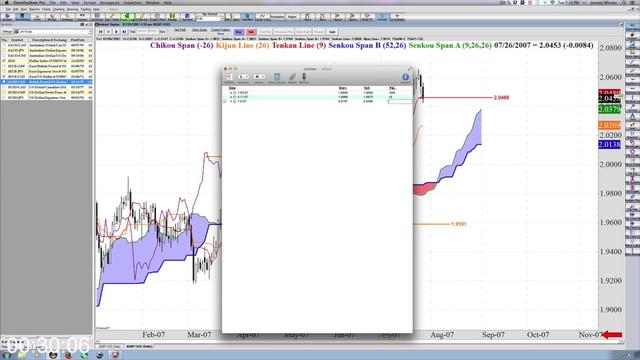Click the trash can icon in outliner toolbar
This screenshot has height=360, width=640.
(277, 76)
